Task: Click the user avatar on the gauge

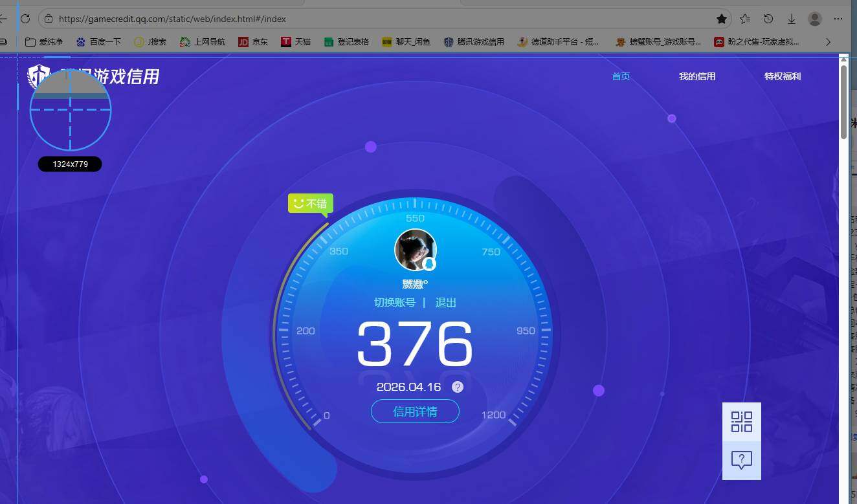Action: [415, 249]
